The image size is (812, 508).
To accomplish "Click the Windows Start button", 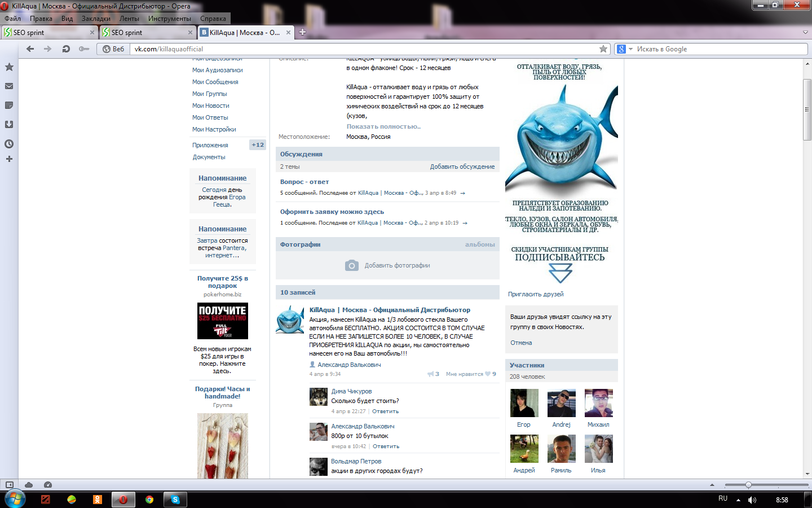I will 15,499.
